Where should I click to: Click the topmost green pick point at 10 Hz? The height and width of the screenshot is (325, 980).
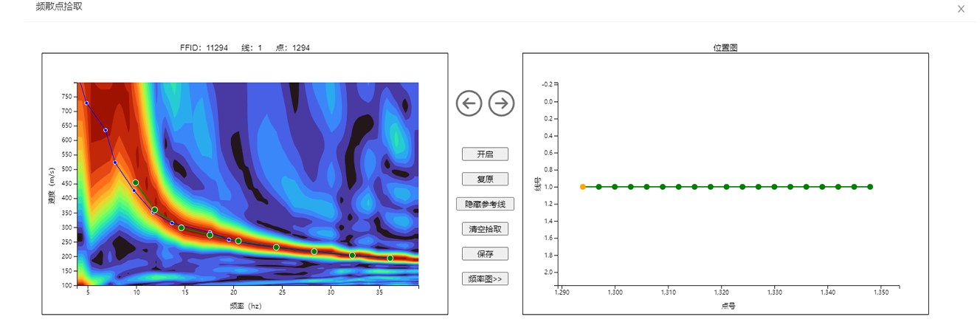(x=136, y=182)
